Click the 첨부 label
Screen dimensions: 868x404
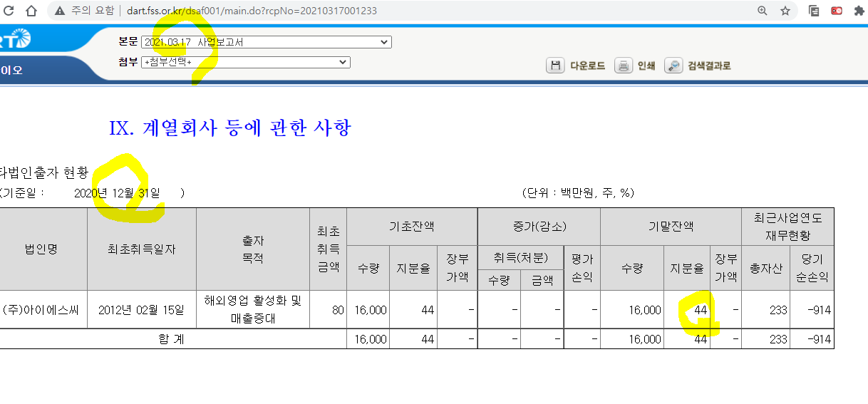click(x=128, y=62)
